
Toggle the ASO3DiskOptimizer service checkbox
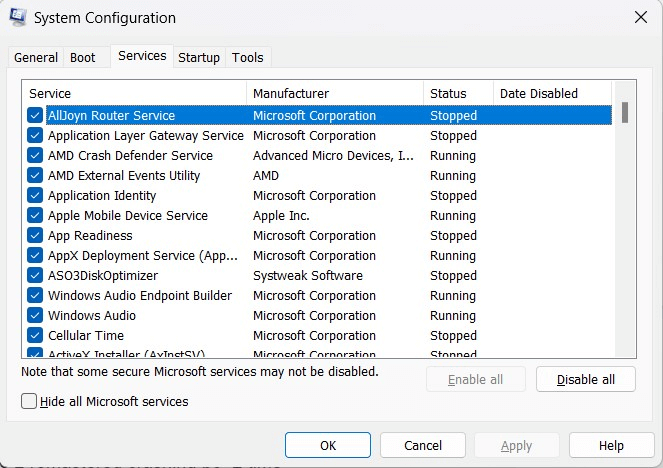click(x=35, y=276)
